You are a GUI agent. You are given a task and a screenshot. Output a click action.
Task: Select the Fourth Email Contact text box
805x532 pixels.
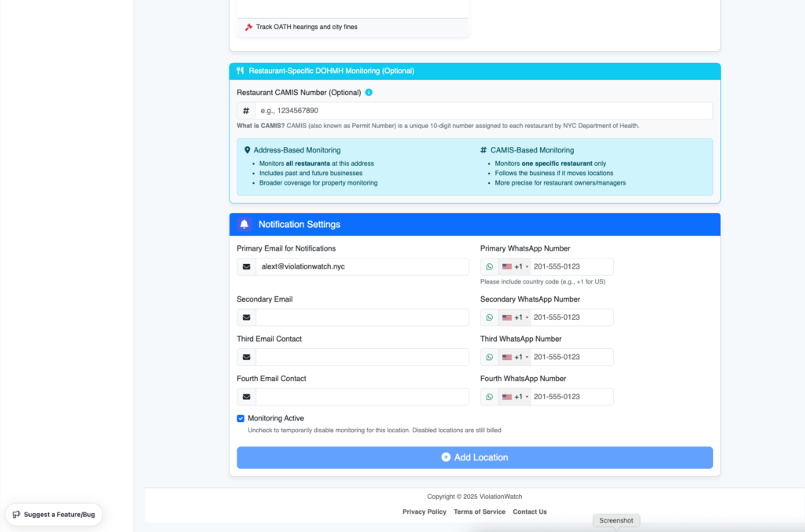tap(362, 397)
